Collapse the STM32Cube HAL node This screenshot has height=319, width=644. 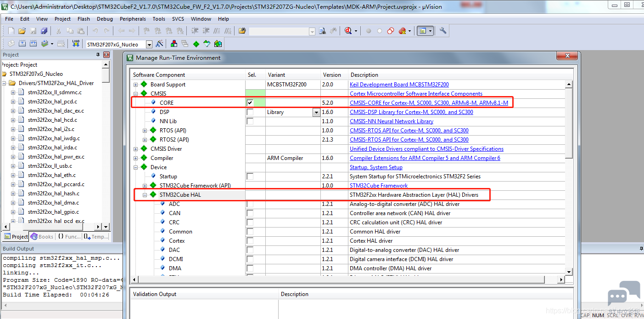pyautogui.click(x=145, y=195)
